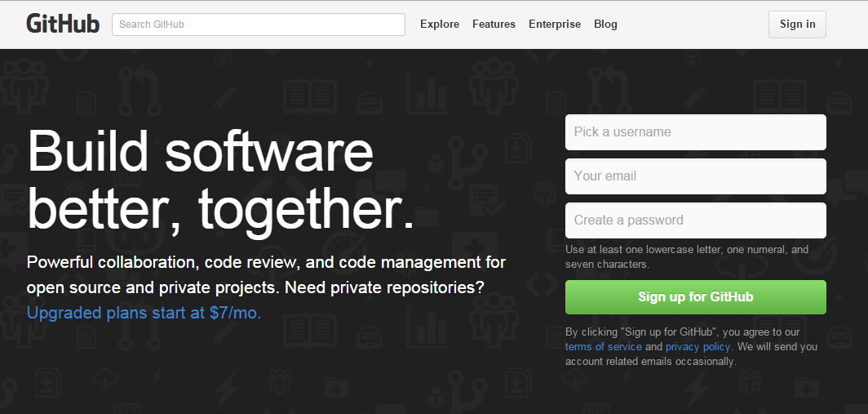
Task: Open the privacy policy link
Action: (x=697, y=346)
